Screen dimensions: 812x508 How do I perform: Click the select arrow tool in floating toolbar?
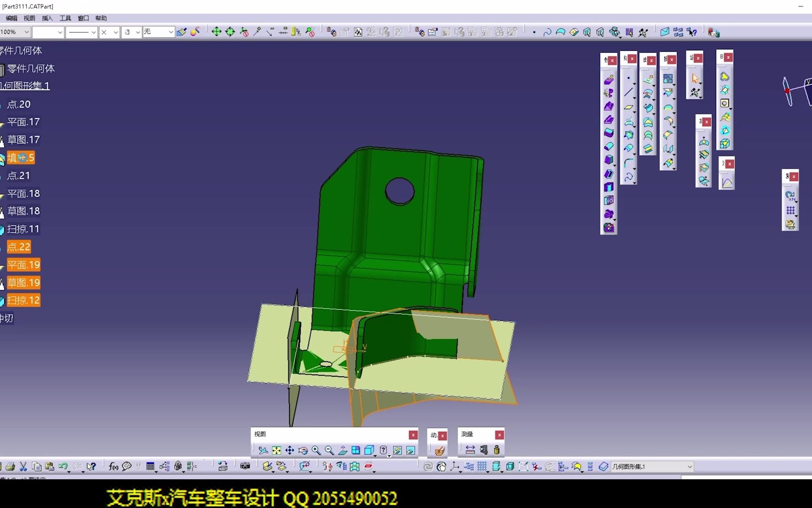695,79
